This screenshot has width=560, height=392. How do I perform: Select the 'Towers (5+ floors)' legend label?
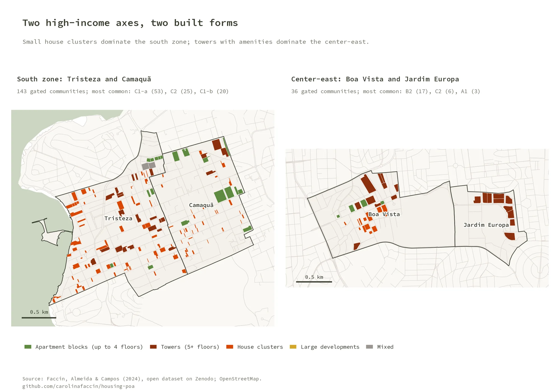[190, 347]
